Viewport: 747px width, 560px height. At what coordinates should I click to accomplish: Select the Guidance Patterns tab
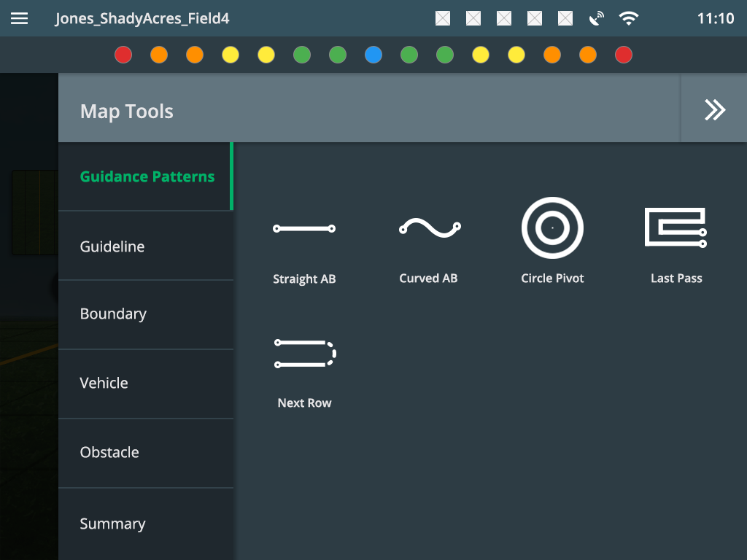146,177
